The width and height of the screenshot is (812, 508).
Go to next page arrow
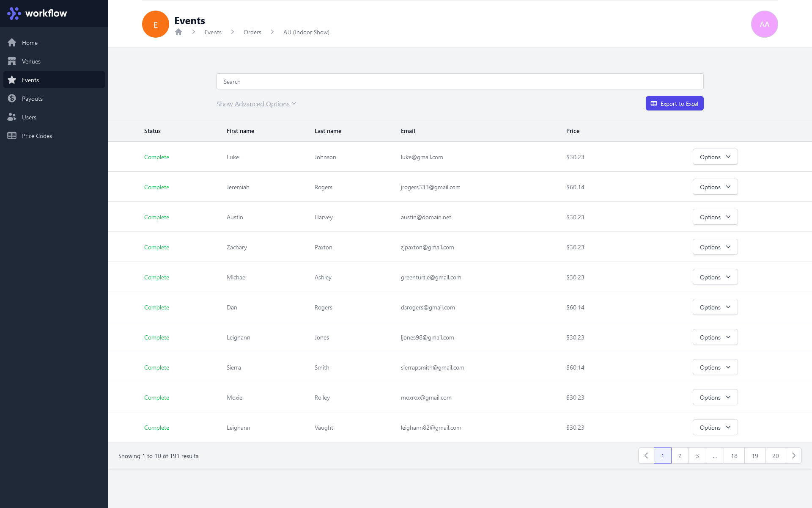coord(793,456)
